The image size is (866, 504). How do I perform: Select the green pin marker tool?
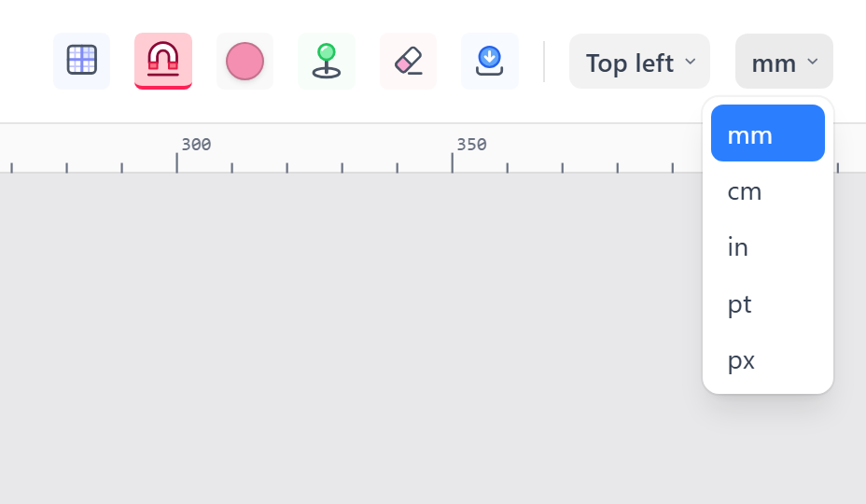tap(327, 61)
